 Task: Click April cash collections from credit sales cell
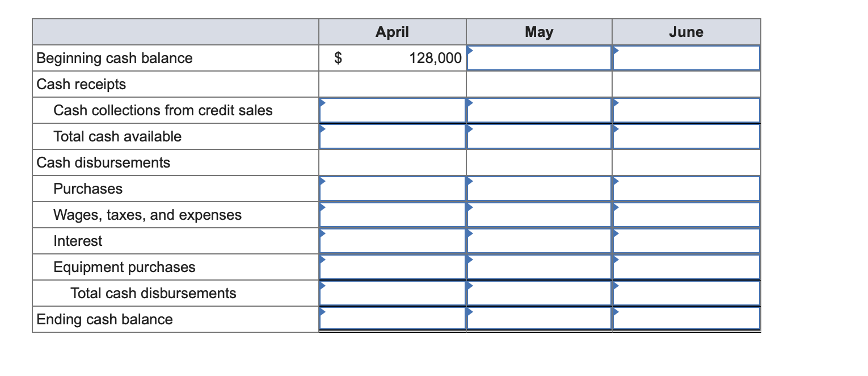tap(393, 110)
